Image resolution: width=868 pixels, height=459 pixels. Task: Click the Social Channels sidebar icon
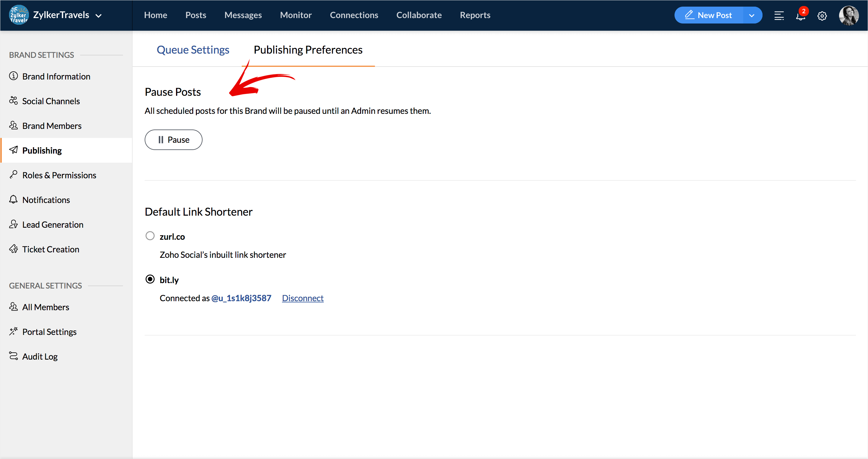point(14,101)
